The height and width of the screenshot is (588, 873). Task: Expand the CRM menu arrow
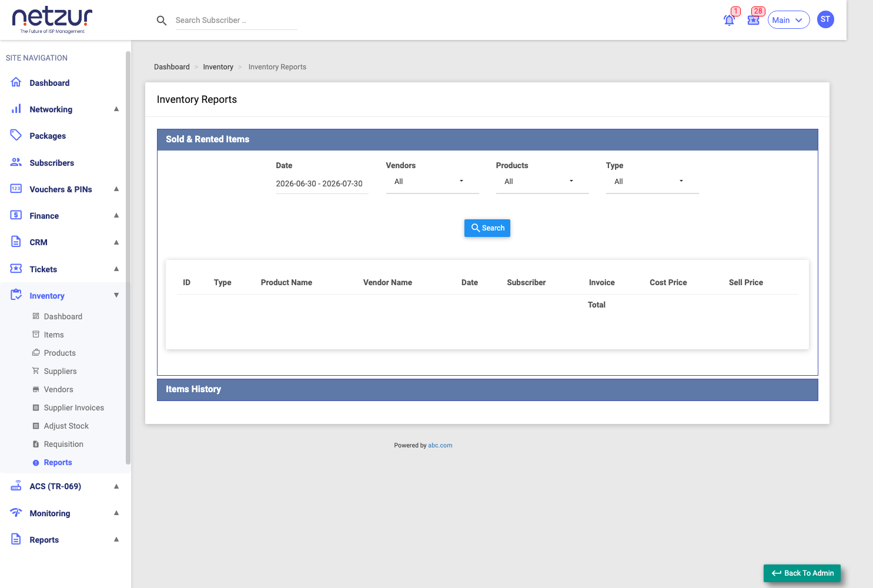point(116,242)
